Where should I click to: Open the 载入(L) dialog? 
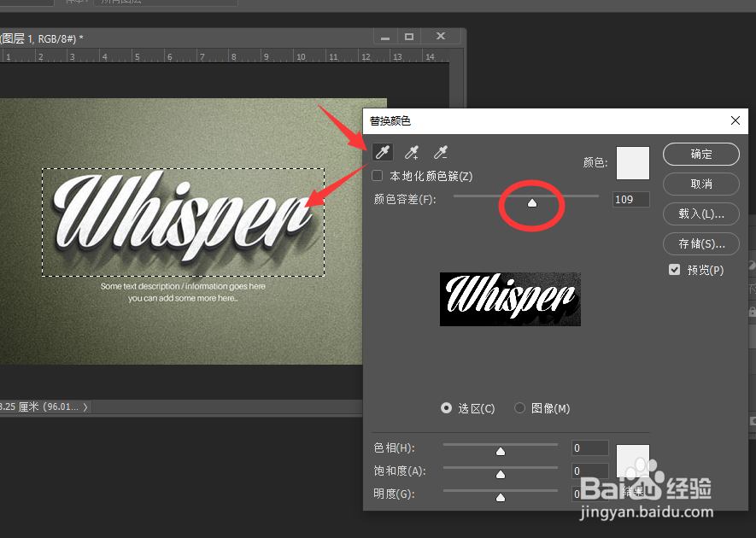pyautogui.click(x=700, y=213)
